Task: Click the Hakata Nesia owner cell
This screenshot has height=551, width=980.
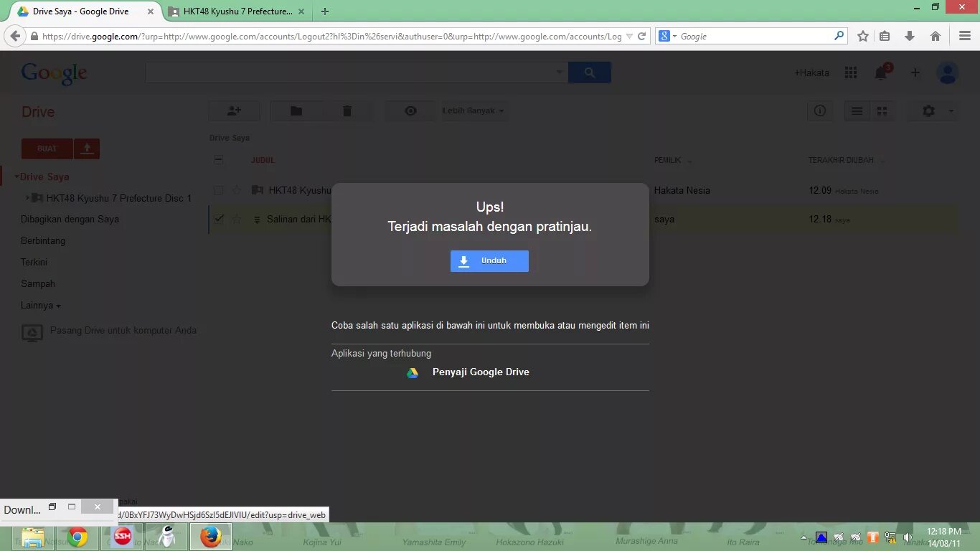Action: click(x=682, y=190)
